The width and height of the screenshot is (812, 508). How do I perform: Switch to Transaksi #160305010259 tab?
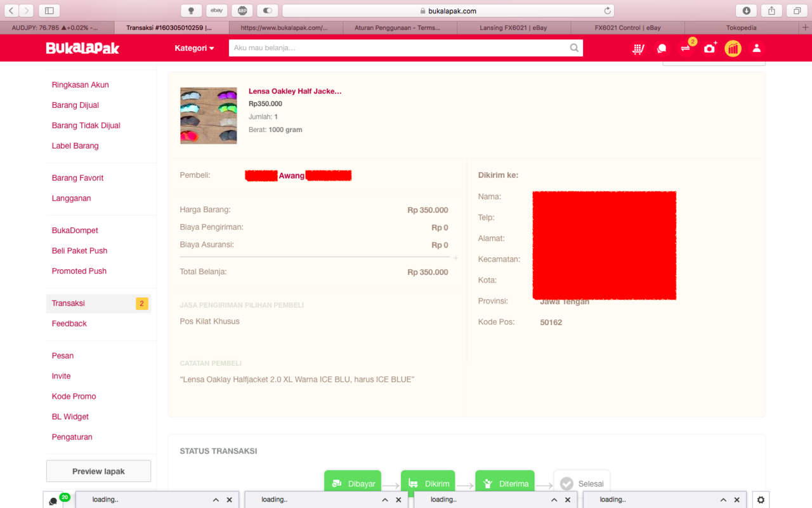click(171, 28)
